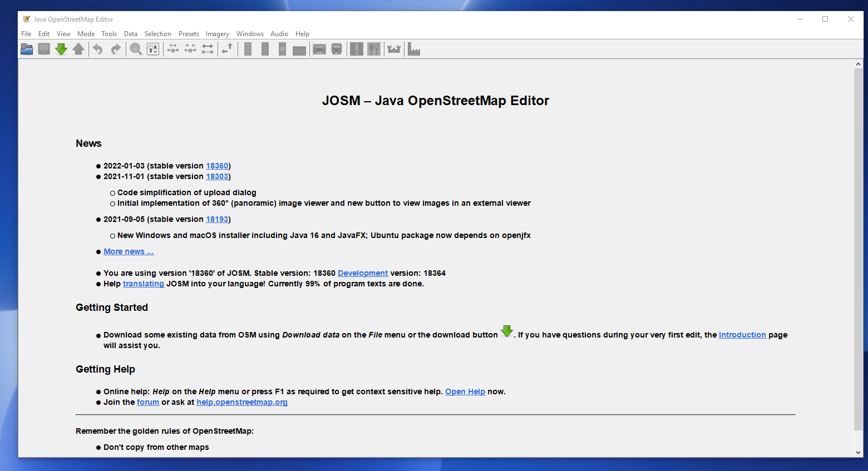The height and width of the screenshot is (471, 868).
Task: Click the green Download data arrow in toolbar
Action: [61, 49]
